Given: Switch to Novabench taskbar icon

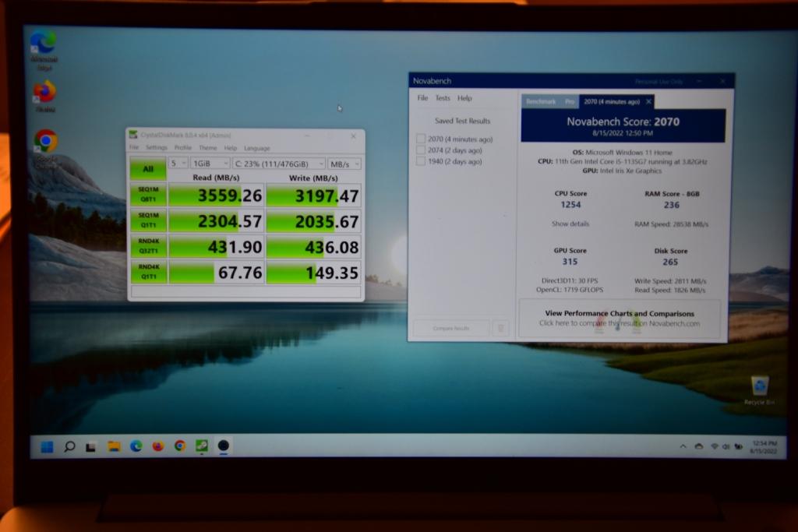Looking at the screenshot, I should (x=224, y=446).
